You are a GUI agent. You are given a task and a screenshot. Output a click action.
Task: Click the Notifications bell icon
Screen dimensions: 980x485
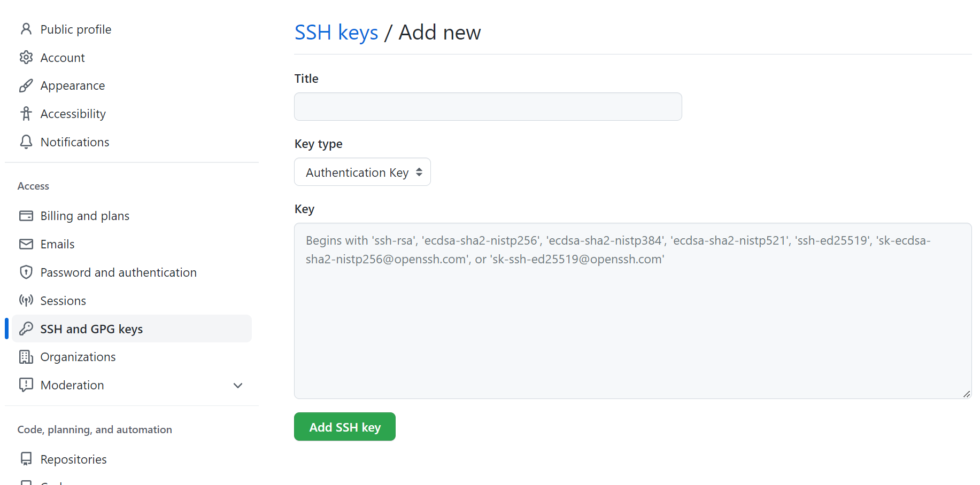26,142
